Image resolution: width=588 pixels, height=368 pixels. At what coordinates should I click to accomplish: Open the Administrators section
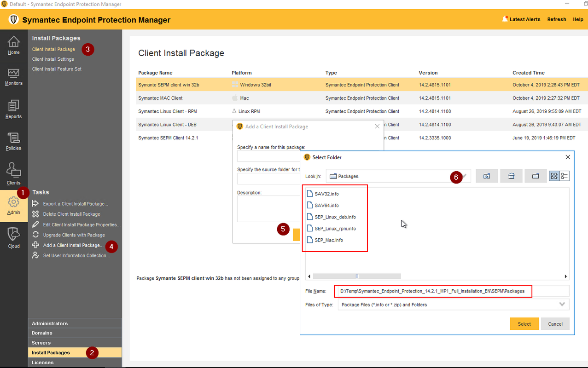pos(75,323)
